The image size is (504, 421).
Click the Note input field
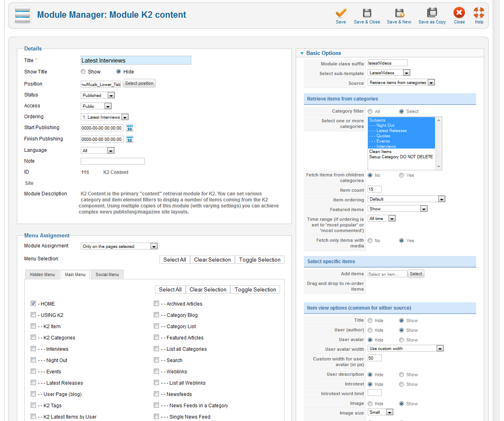coord(113,161)
